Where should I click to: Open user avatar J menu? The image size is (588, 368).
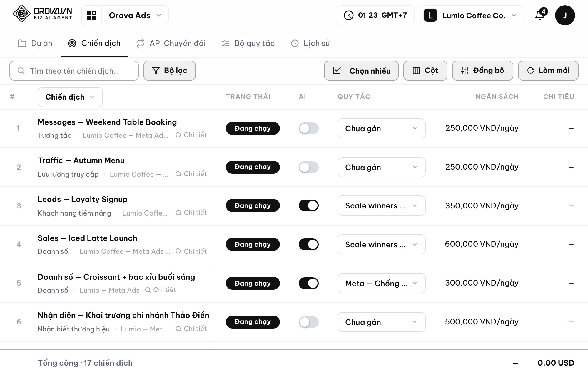[565, 15]
